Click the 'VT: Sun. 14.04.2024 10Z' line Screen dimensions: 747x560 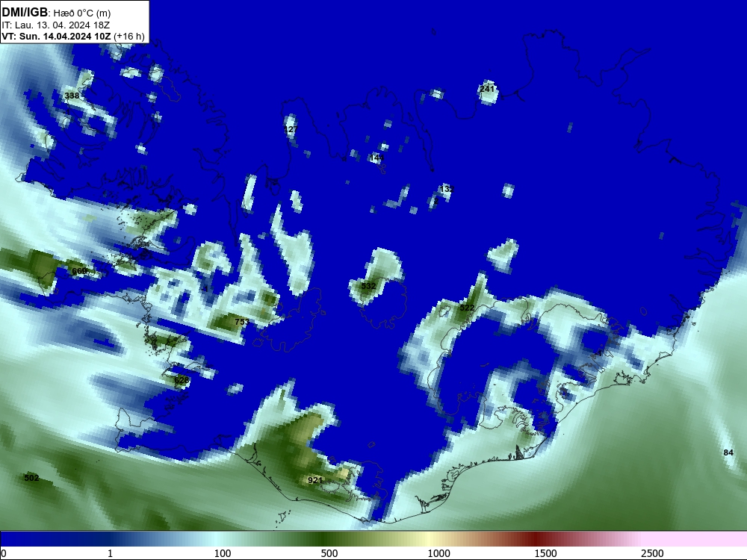click(56, 36)
